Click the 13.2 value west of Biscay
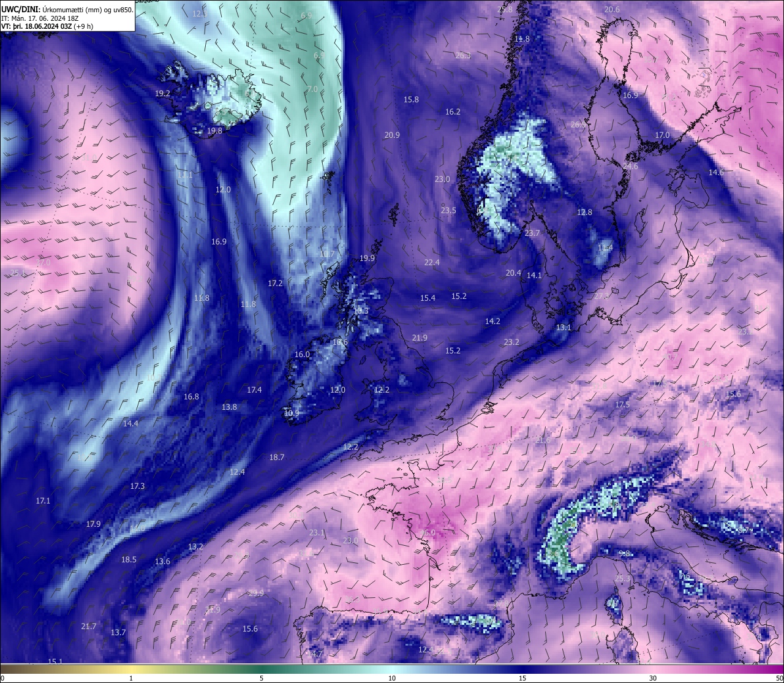 coord(195,546)
